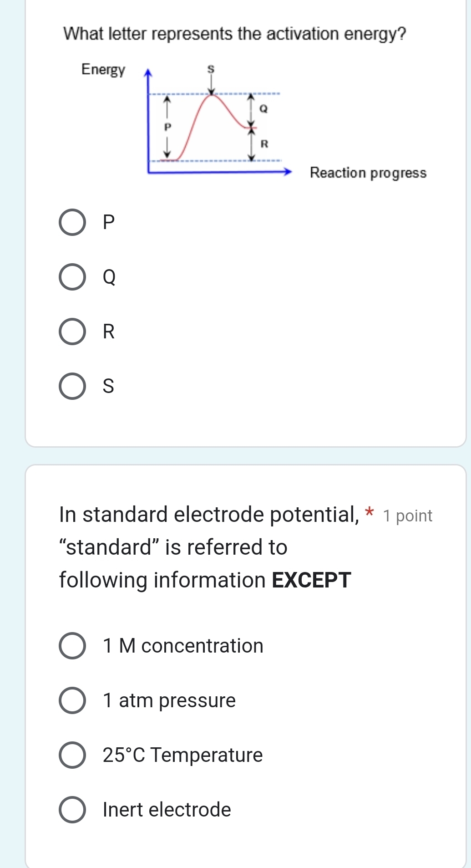471x868 pixels.
Task: Select the Inert electrode option
Action: click(72, 810)
